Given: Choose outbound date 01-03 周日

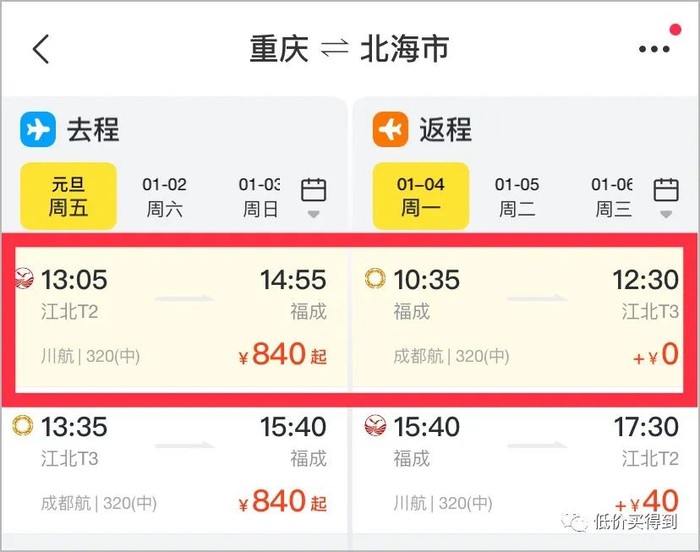Looking at the screenshot, I should (x=260, y=196).
